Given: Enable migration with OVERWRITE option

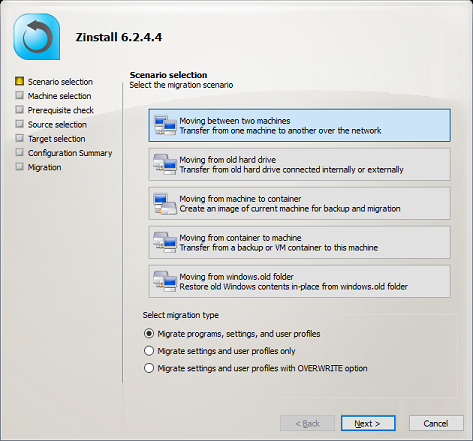Looking at the screenshot, I should coord(256,368).
